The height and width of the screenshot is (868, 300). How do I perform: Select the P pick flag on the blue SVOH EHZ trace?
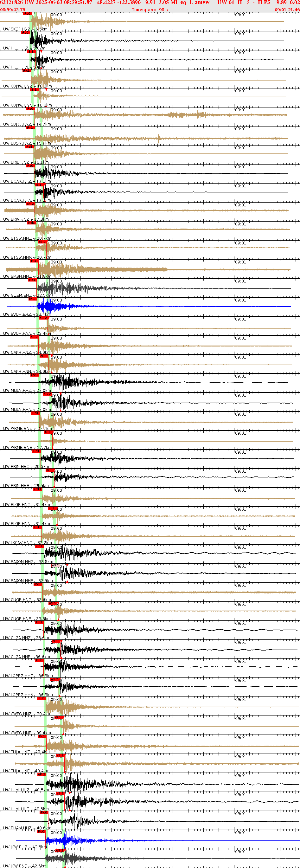coord(32,299)
